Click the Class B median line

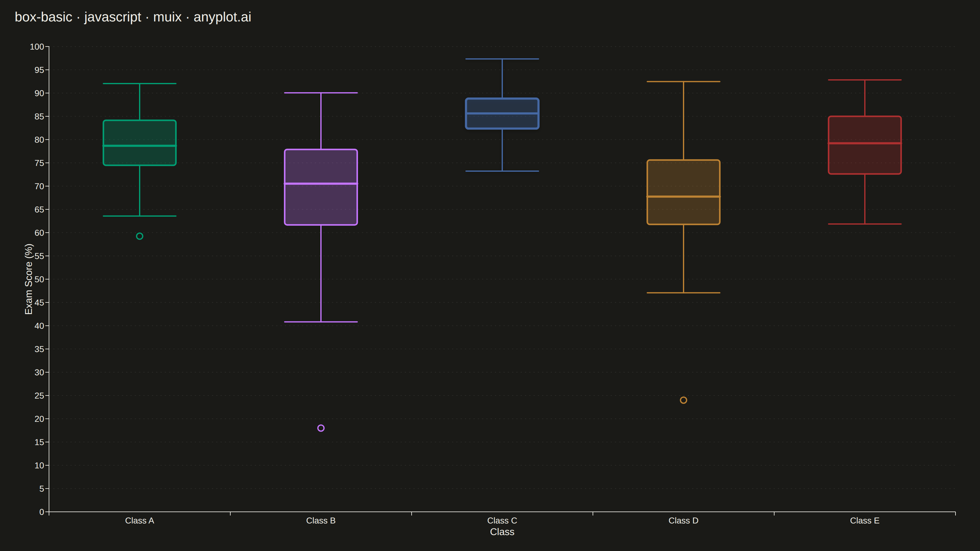[321, 184]
